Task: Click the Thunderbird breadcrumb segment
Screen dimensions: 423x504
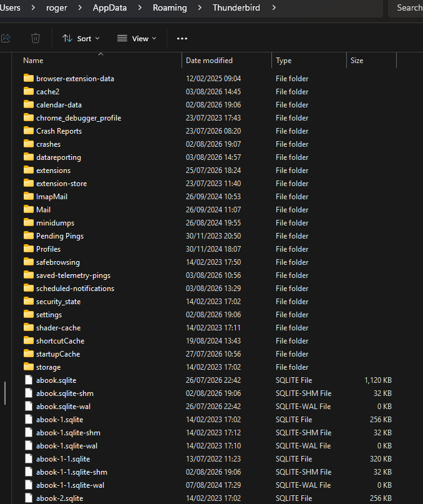Action: pos(236,7)
